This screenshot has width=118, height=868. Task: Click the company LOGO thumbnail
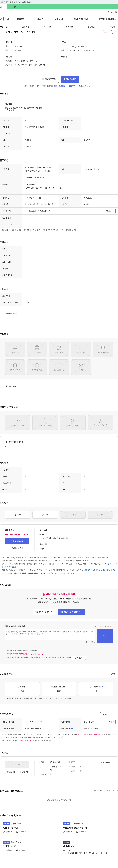point(17,765)
